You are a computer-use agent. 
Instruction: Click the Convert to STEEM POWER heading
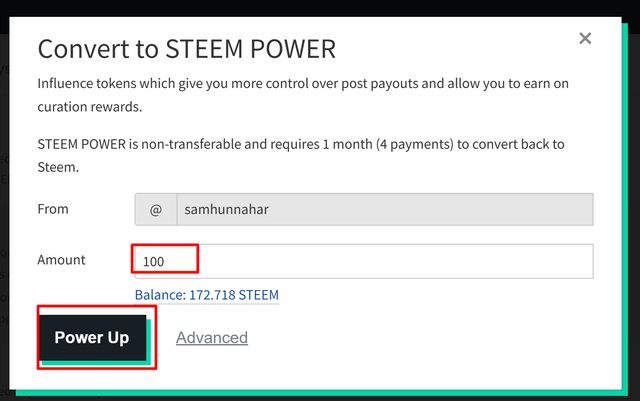(186, 47)
